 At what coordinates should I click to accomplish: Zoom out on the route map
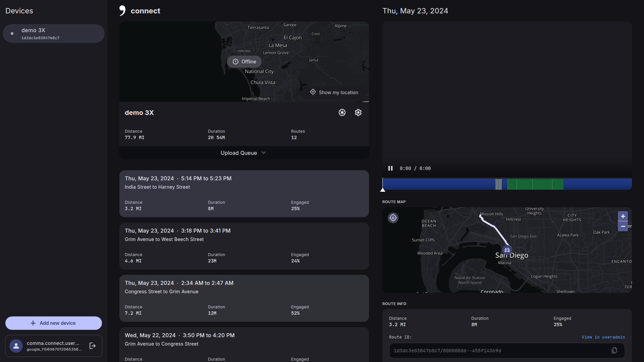[623, 226]
